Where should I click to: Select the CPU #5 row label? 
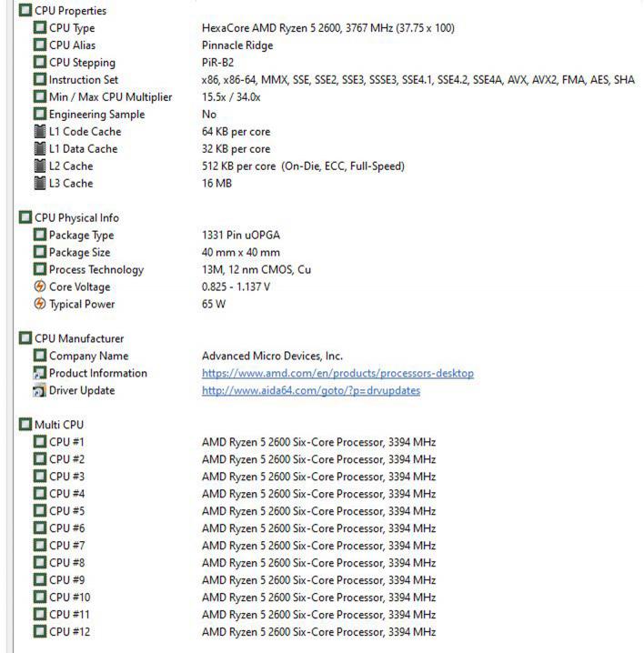pyautogui.click(x=66, y=511)
